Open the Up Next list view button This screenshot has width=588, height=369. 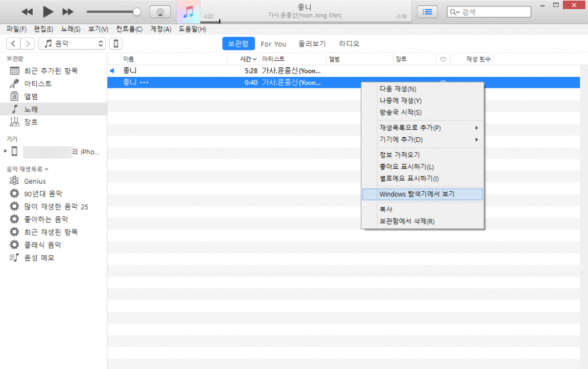(427, 11)
